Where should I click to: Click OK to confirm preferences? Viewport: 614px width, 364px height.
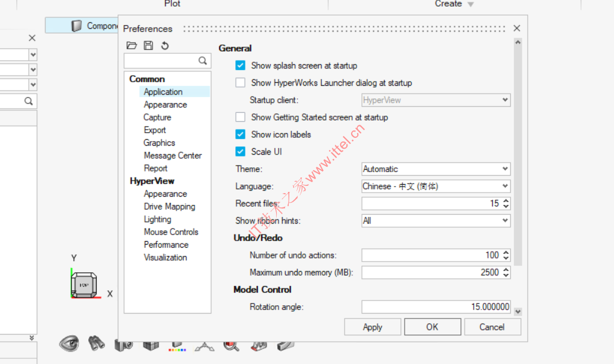pyautogui.click(x=432, y=327)
